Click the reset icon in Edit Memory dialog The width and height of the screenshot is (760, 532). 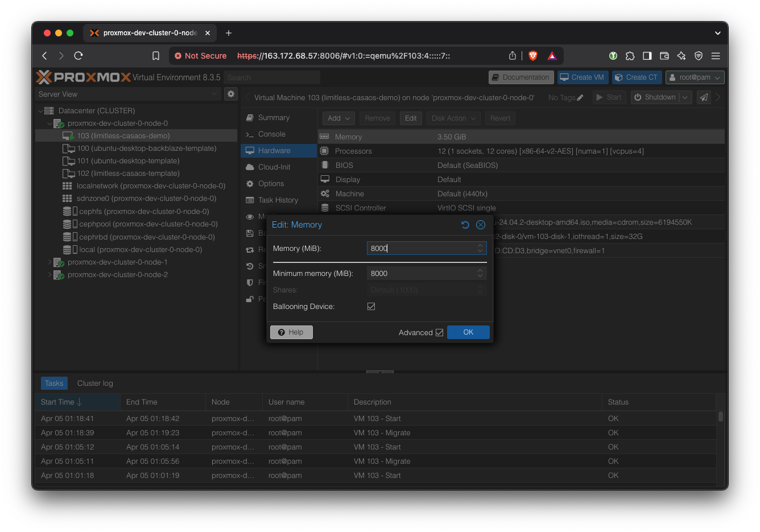465,225
